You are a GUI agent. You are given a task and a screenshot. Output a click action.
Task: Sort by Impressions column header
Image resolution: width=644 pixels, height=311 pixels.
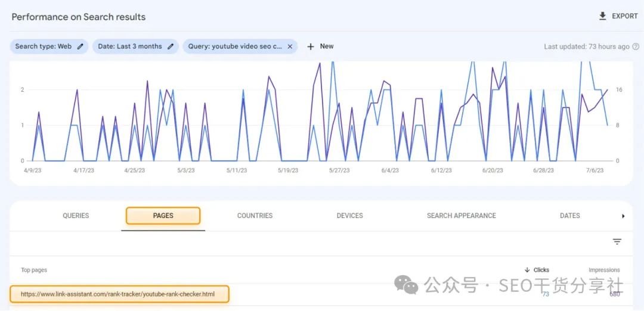coord(604,270)
